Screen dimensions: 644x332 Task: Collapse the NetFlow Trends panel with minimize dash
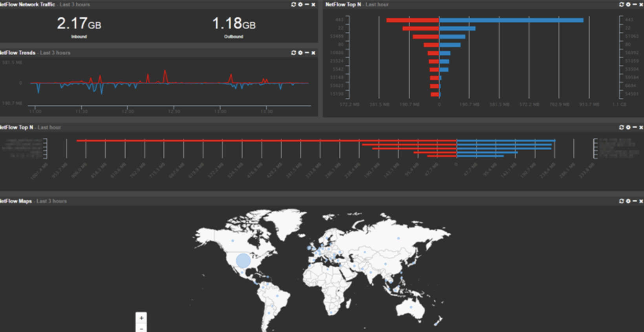coord(307,53)
